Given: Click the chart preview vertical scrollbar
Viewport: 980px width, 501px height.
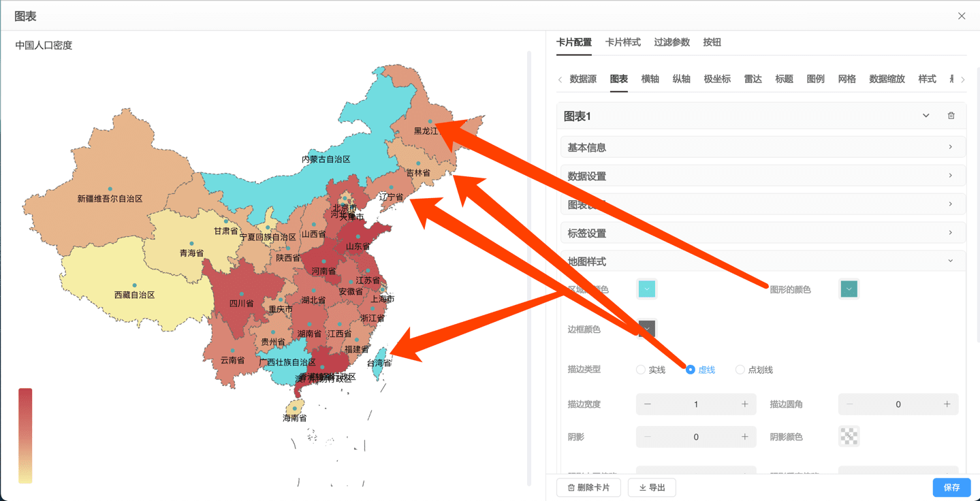Looking at the screenshot, I should [x=530, y=268].
